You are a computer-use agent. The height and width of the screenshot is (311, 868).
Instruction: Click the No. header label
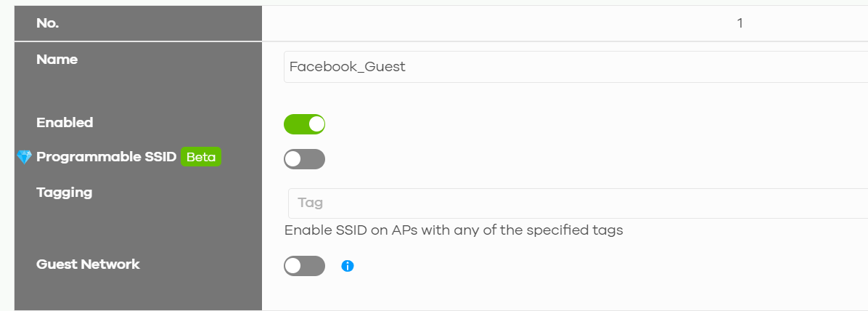point(48,23)
